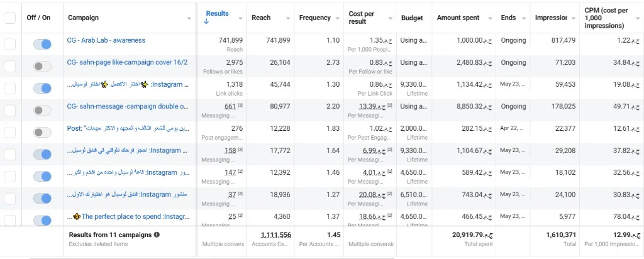644x259 pixels.
Task: Click the info icon beside Results from 11 campaigns
Action: coord(157,235)
